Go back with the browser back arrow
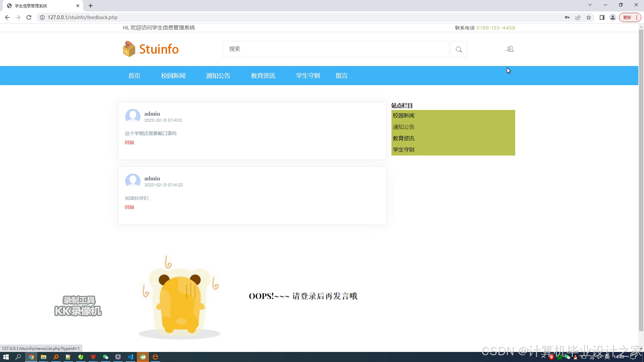This screenshot has height=362, width=644. coord(7,17)
